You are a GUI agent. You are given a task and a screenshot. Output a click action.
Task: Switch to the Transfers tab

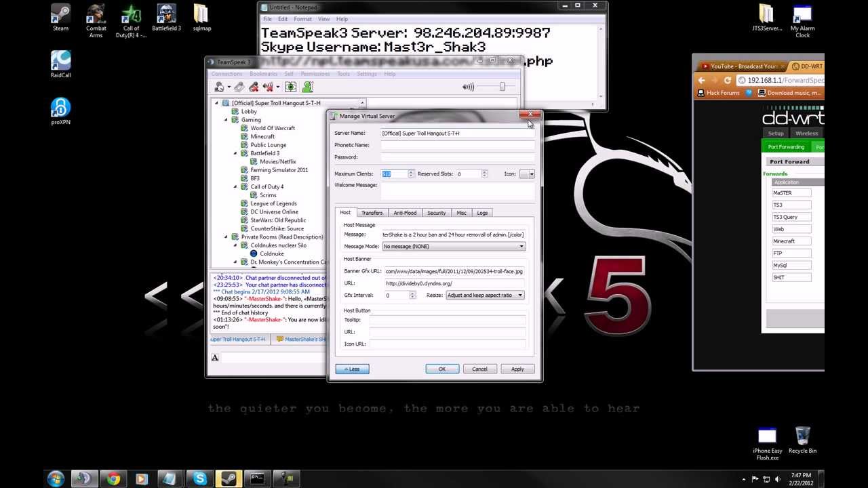(x=372, y=213)
